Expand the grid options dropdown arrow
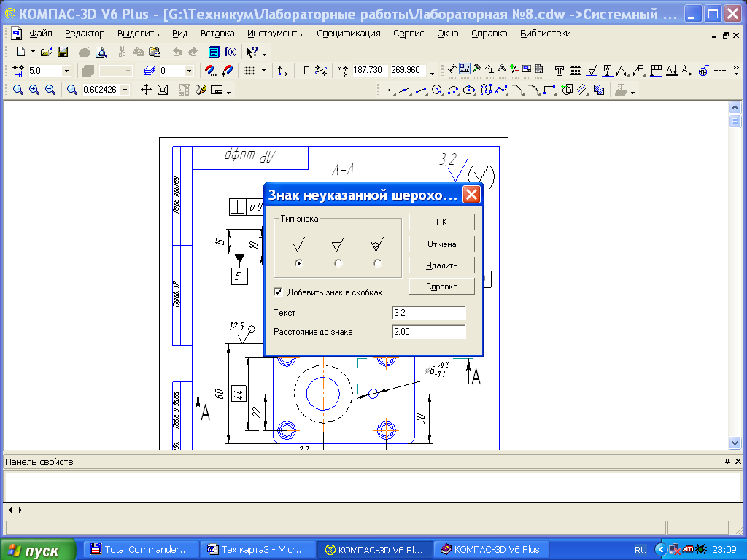The image size is (747, 560). coord(263,71)
